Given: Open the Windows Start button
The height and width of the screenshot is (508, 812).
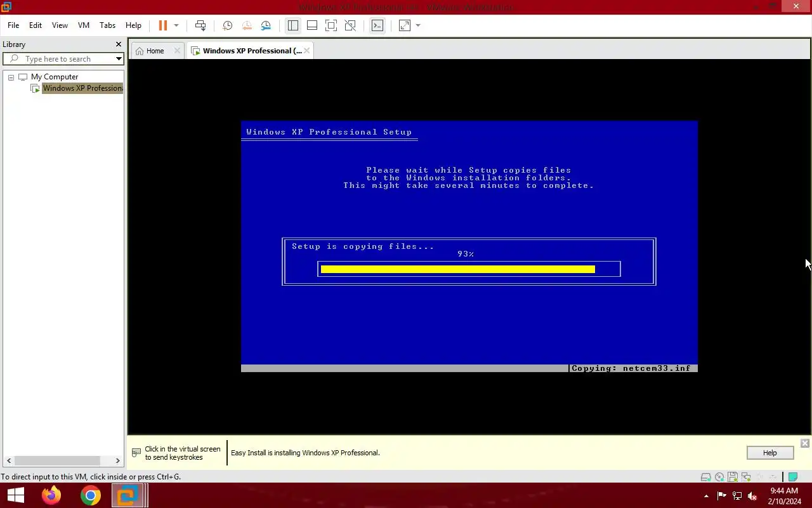Looking at the screenshot, I should (15, 495).
